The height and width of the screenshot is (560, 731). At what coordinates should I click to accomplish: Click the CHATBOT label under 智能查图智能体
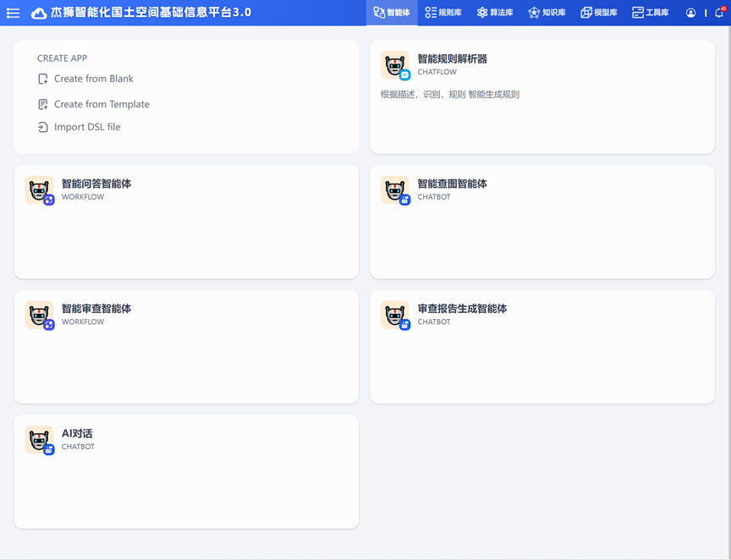[434, 197]
